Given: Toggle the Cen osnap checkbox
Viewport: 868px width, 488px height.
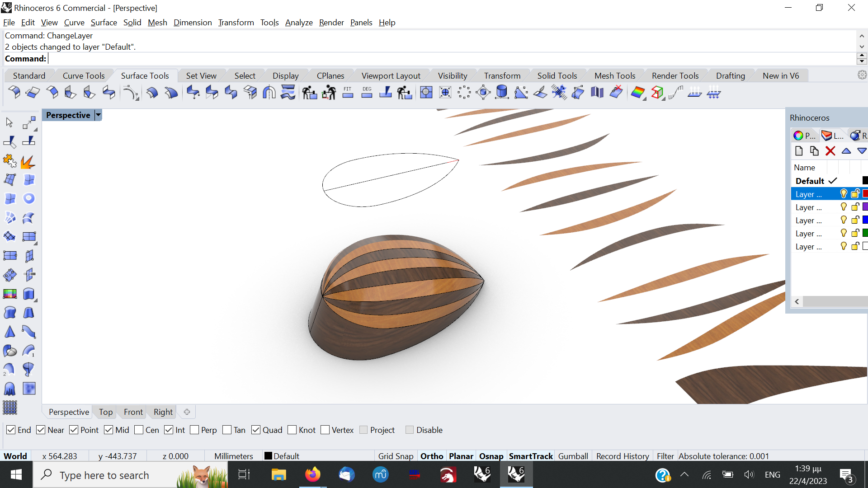Looking at the screenshot, I should click(x=139, y=430).
